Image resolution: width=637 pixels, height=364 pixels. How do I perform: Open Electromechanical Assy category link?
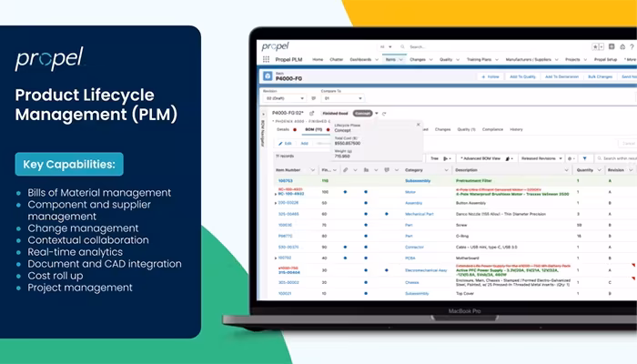[x=426, y=270]
